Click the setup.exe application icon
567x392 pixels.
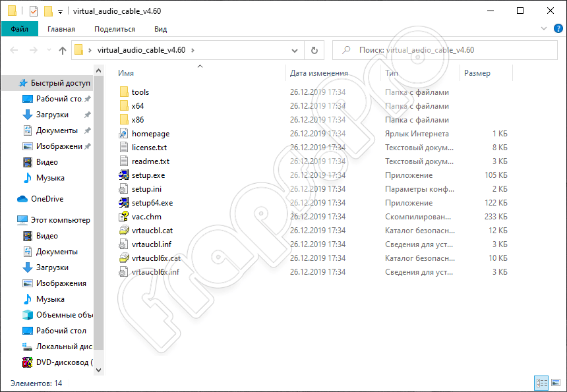tap(124, 175)
